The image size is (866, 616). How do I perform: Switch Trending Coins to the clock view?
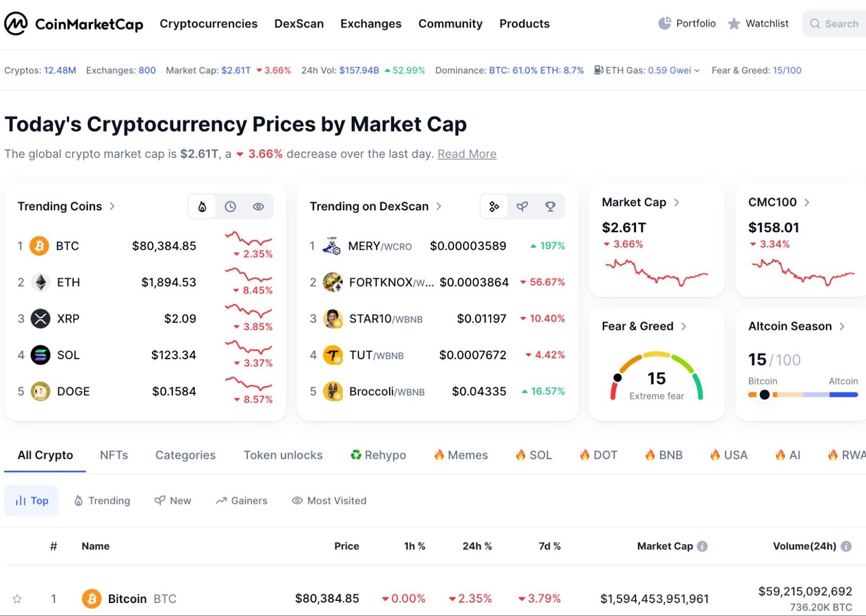[231, 206]
